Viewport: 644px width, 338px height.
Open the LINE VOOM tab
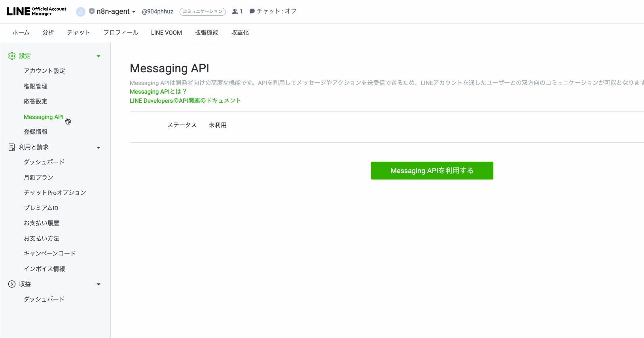[x=167, y=32]
